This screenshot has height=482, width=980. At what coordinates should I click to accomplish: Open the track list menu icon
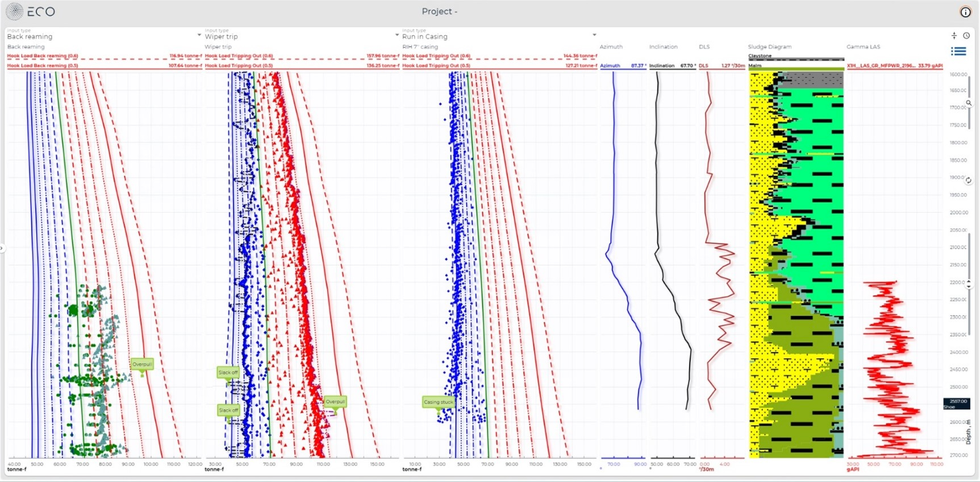pos(958,52)
